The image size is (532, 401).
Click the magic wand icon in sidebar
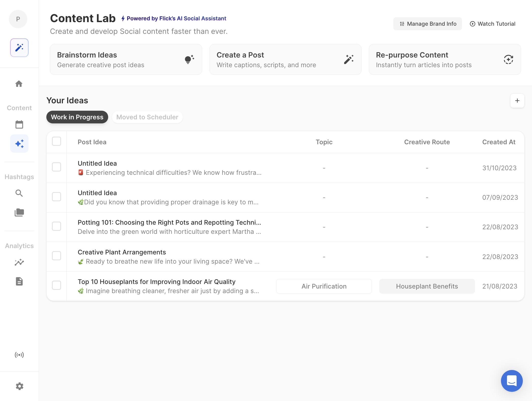click(19, 48)
